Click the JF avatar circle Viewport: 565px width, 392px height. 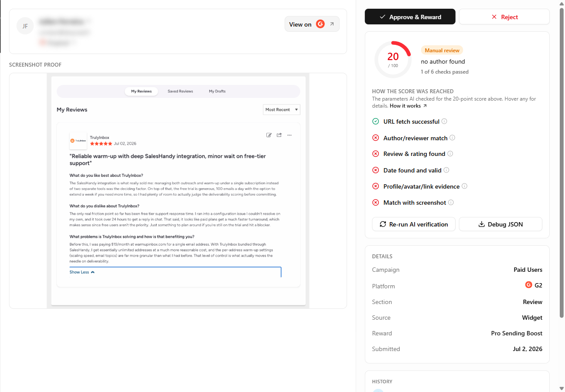pyautogui.click(x=25, y=26)
